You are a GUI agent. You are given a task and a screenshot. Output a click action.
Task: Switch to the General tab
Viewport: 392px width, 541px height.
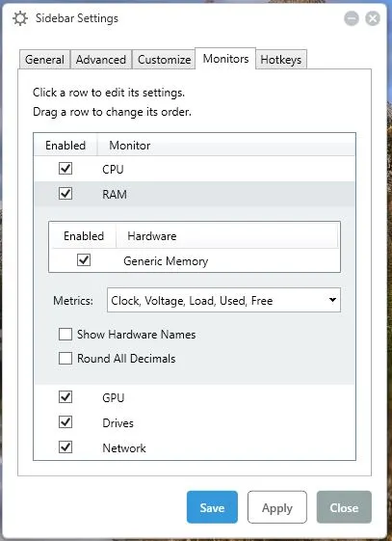(x=44, y=60)
